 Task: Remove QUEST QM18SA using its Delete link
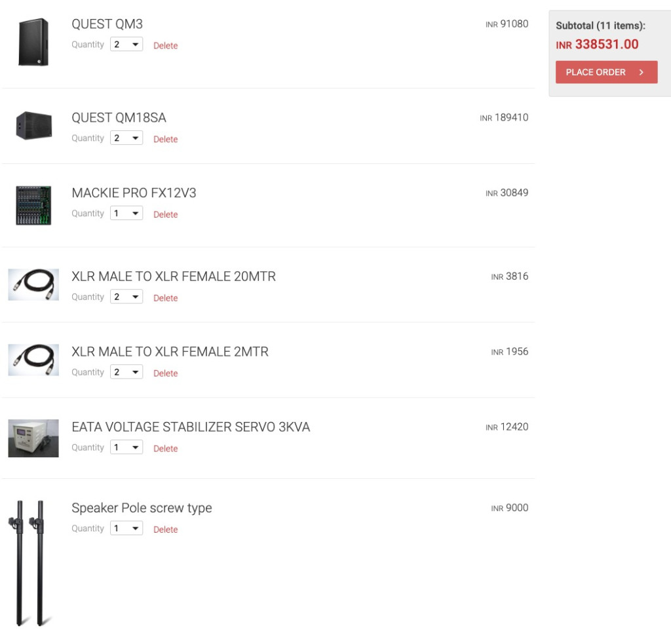click(x=165, y=140)
